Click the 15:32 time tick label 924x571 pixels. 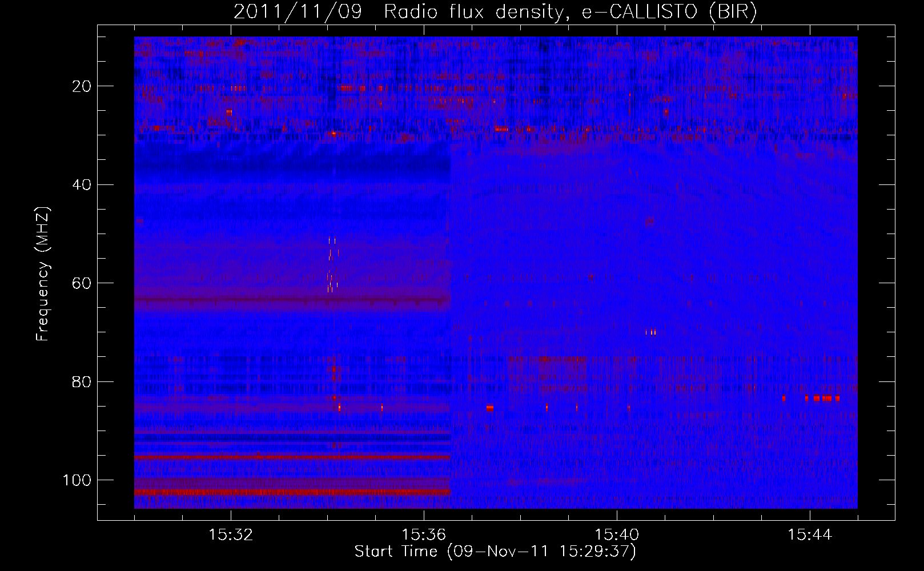[x=231, y=535]
